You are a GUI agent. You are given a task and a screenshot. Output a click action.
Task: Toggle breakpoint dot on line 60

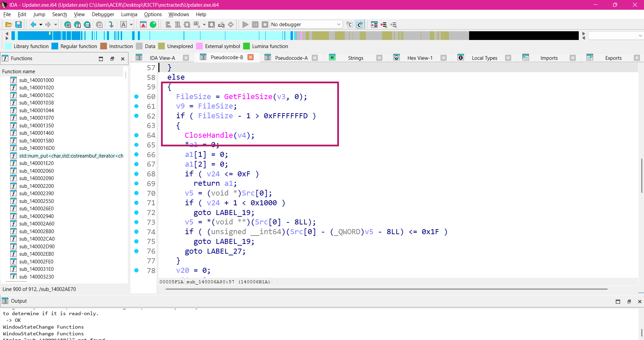click(137, 97)
